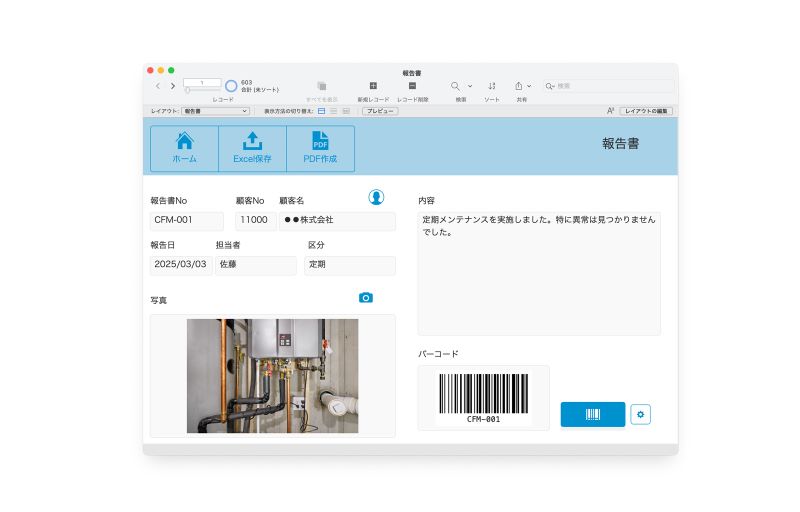Click the magnifier icon in the search box
Viewport: 800px width, 512px height.
coord(550,86)
